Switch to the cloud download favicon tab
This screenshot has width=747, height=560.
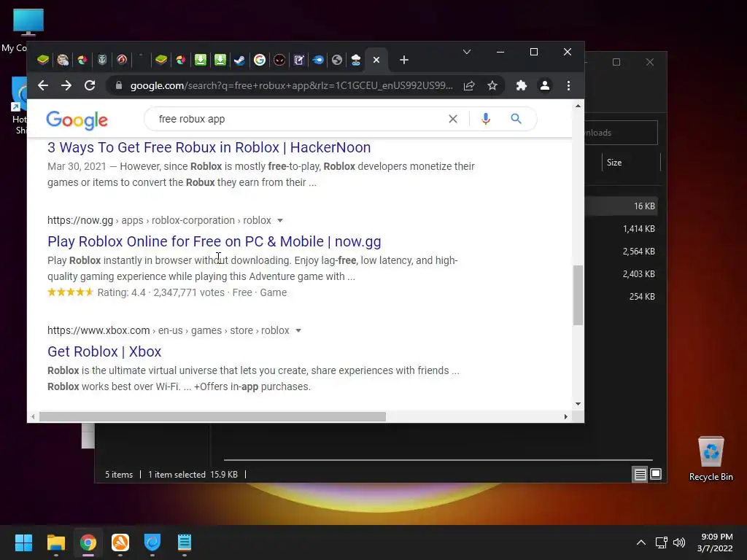tap(356, 60)
